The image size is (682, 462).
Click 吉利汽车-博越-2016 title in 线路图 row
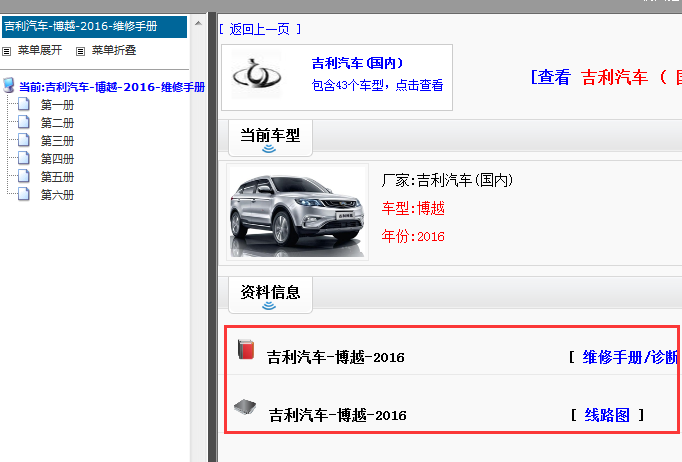(338, 415)
